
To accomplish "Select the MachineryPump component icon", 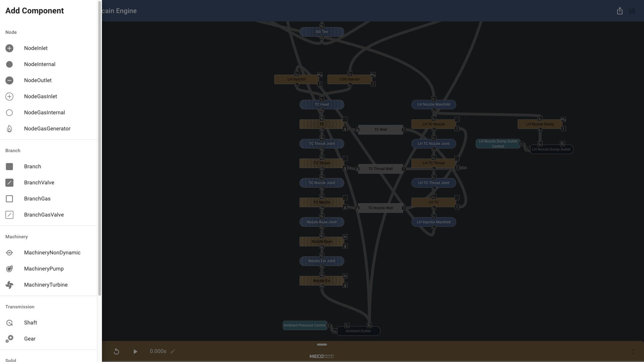I will [9, 268].
